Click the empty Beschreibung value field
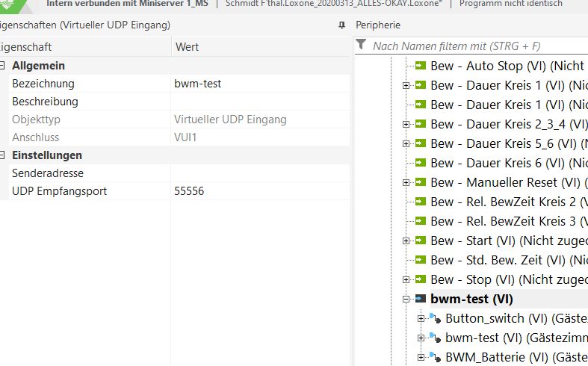Image resolution: width=588 pixels, height=366 pixels. click(x=260, y=102)
